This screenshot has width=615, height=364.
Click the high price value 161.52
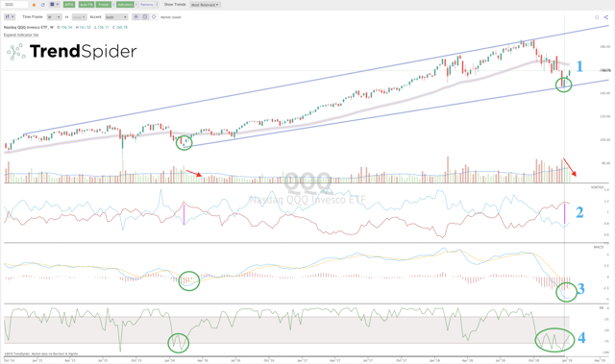(86, 28)
